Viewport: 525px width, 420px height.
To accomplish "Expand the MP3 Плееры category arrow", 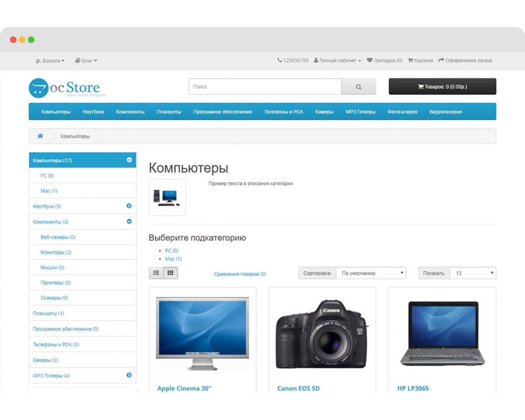I will pyautogui.click(x=129, y=375).
